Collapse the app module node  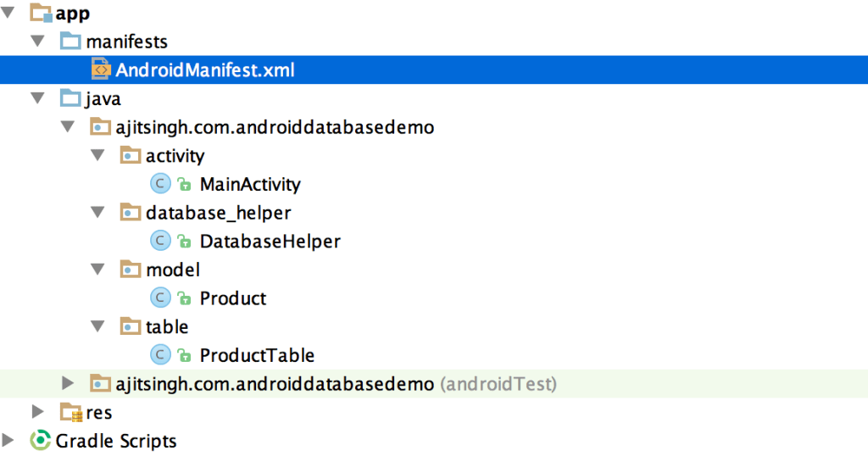tap(9, 14)
